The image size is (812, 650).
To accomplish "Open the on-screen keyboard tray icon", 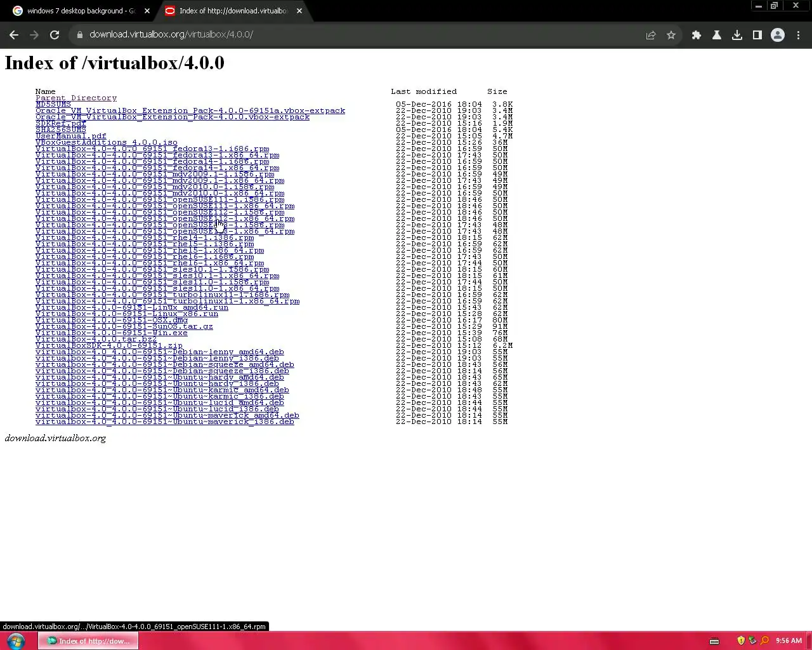I will (x=714, y=641).
